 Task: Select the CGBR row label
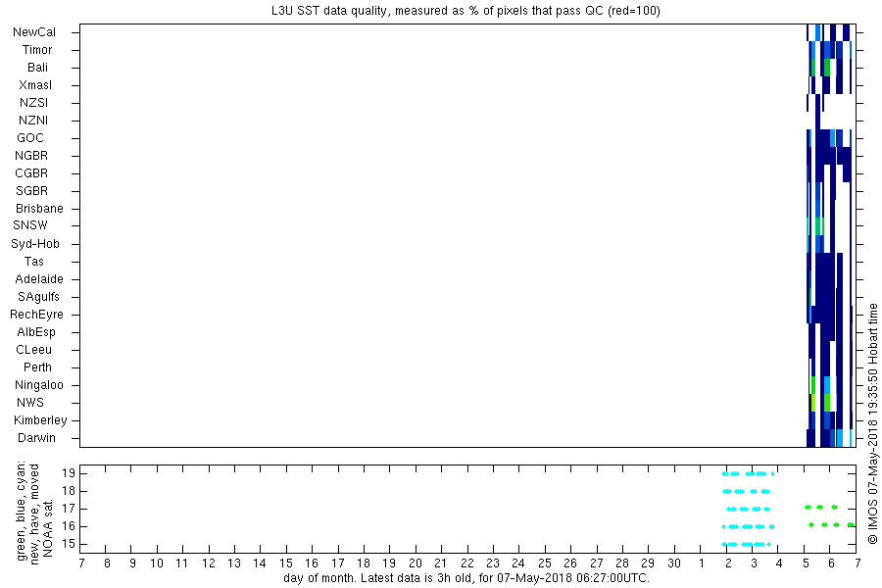(x=31, y=173)
